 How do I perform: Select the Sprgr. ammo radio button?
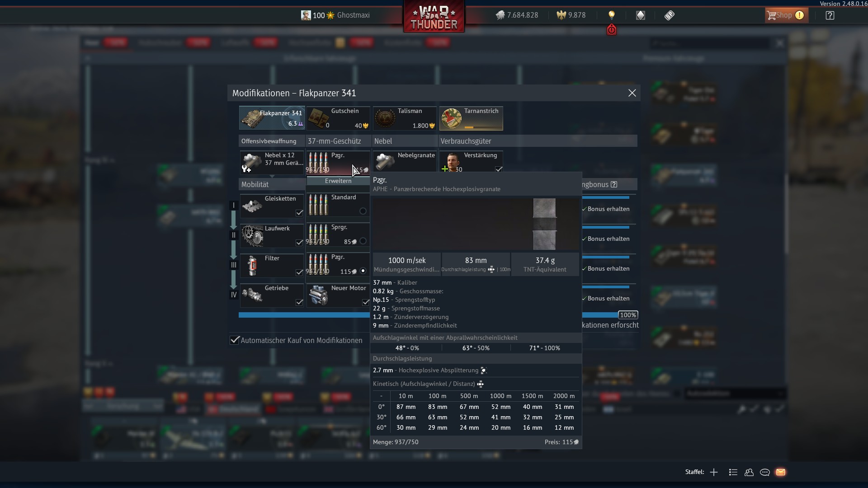coord(363,241)
